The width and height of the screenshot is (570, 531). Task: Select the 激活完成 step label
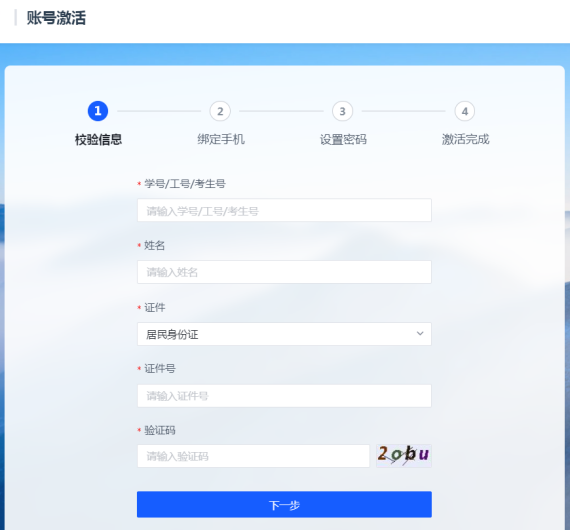[465, 140]
